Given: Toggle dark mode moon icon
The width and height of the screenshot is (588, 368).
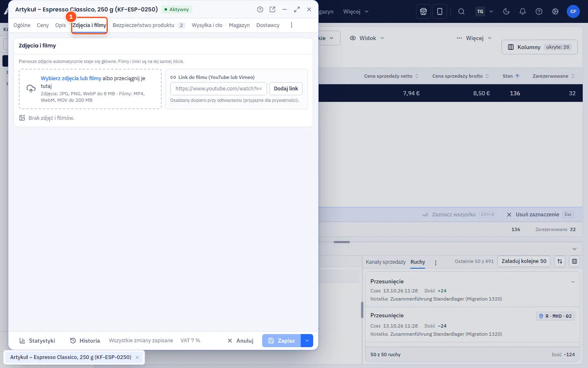Looking at the screenshot, I should [506, 11].
